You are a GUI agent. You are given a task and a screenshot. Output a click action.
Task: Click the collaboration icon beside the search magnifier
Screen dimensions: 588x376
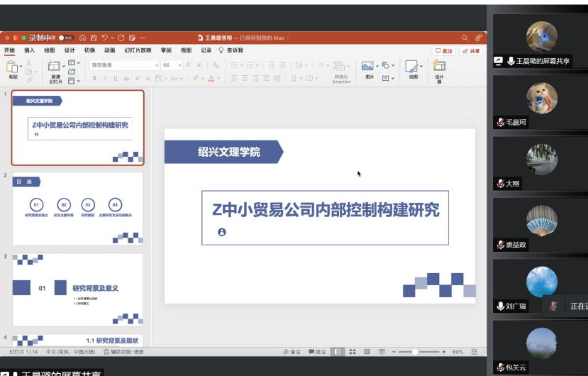(x=479, y=38)
